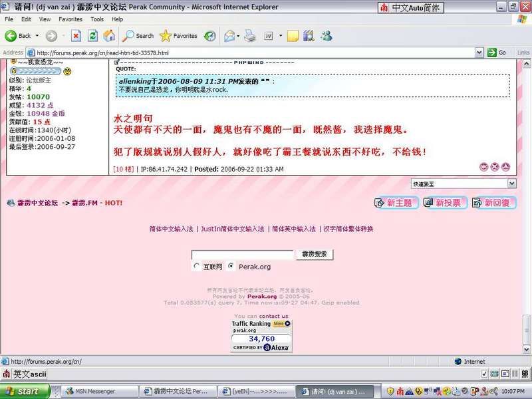Click the forum search text field
The width and height of the screenshot is (532, 399).
242,255
